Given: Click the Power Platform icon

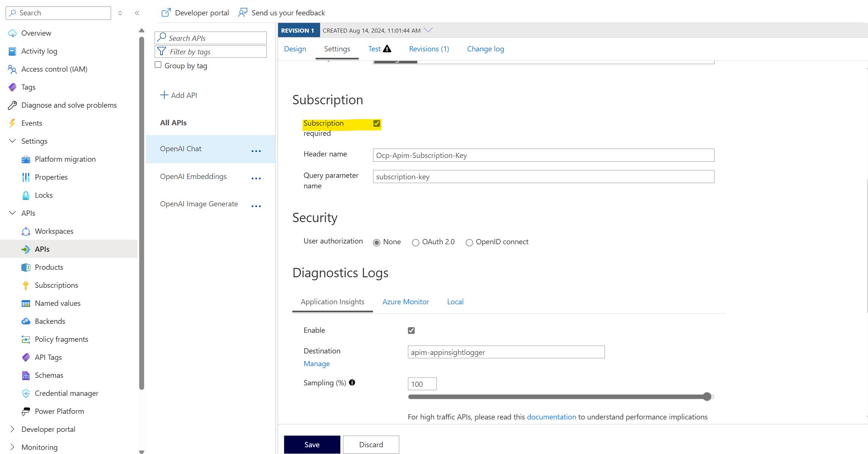Looking at the screenshot, I should (x=26, y=411).
